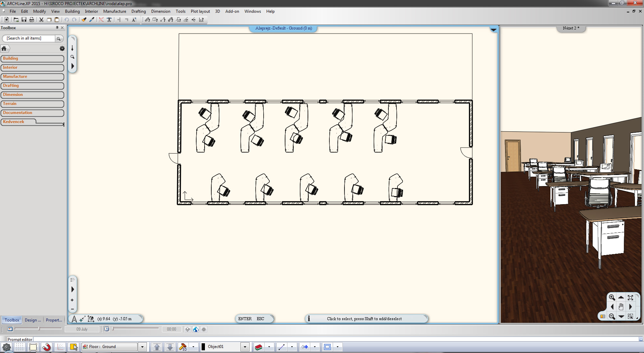Click the sun date slider
The width and height of the screenshot is (644, 353).
pos(39,329)
